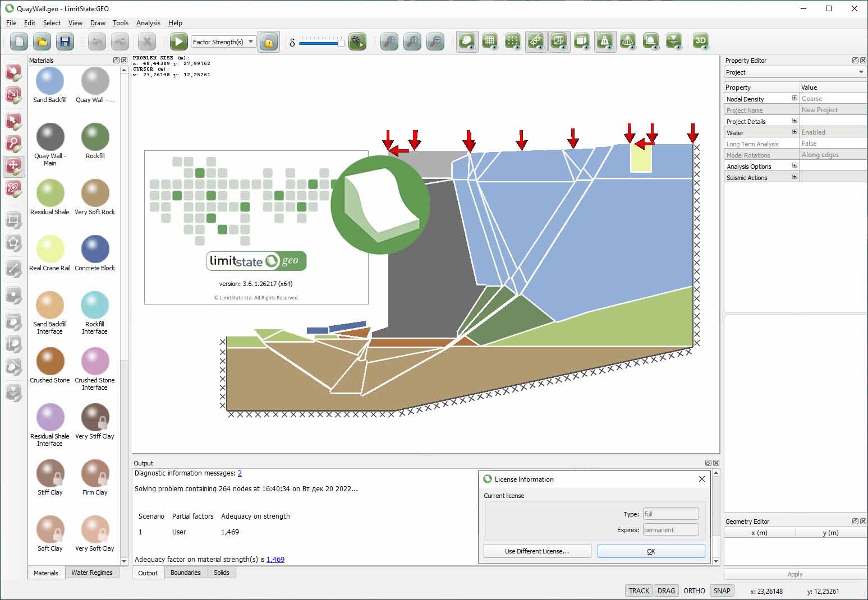Click Use Different License button

537,551
